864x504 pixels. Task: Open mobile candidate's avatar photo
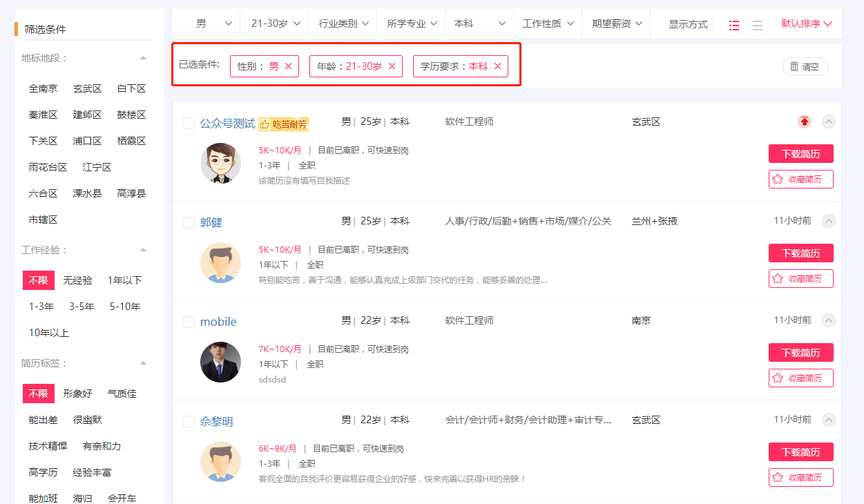pos(220,362)
